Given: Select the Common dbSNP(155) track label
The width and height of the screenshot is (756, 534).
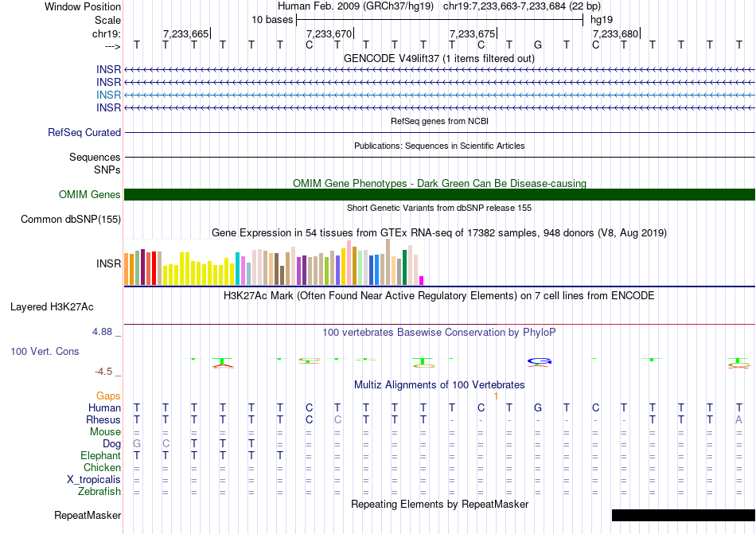Looking at the screenshot, I should [71, 220].
